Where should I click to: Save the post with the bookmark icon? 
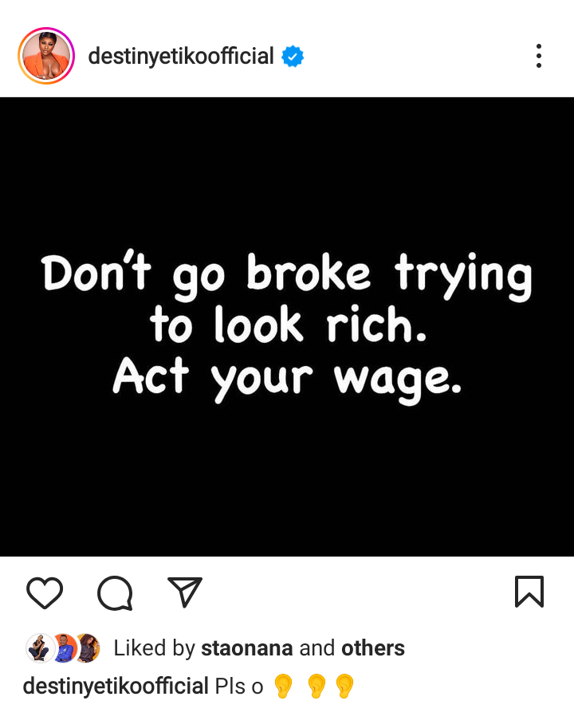coord(529,592)
